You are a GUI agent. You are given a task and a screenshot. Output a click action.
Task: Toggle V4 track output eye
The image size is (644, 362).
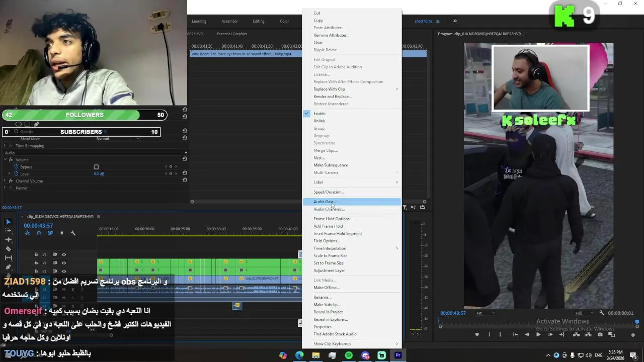pyautogui.click(x=64, y=254)
